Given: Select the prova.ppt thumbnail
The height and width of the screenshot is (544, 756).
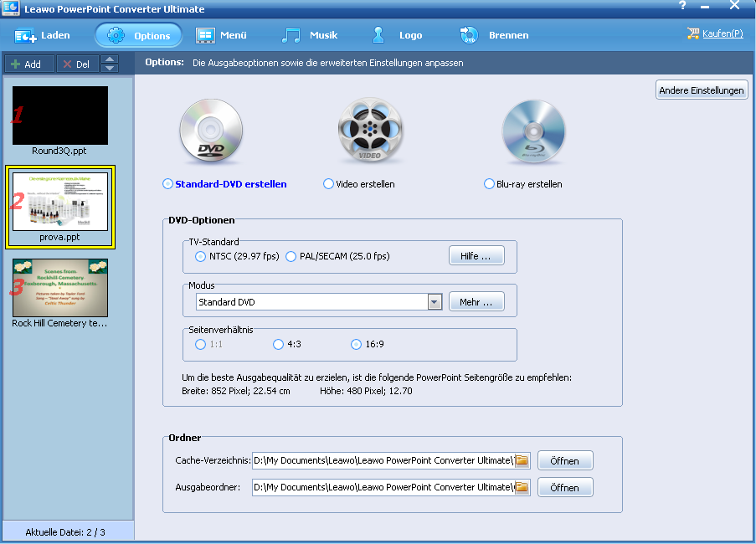Looking at the screenshot, I should [60, 202].
